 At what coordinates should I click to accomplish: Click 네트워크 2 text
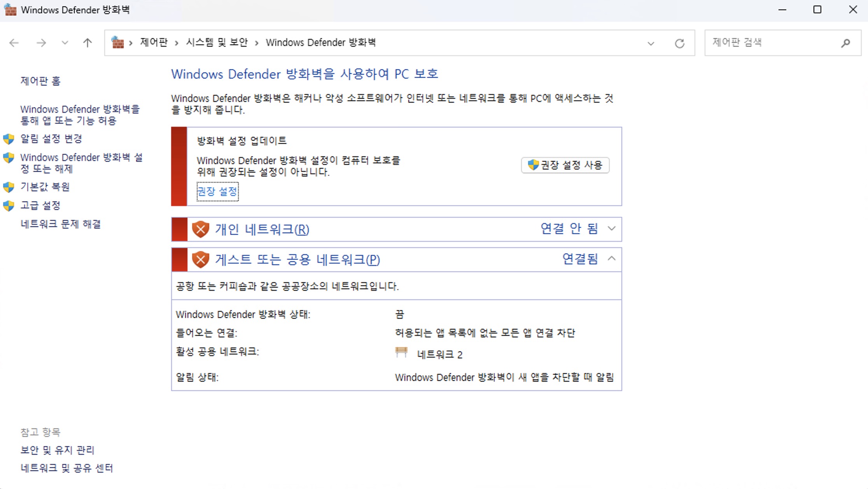440,355
